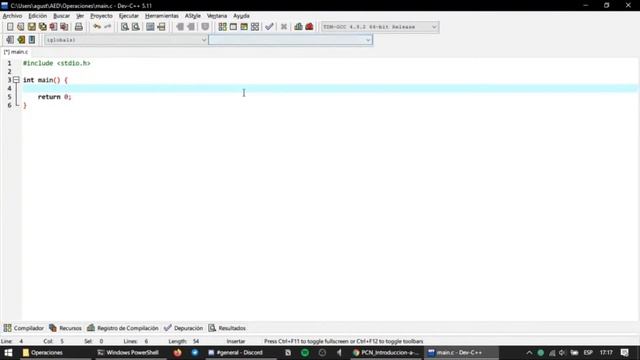Image resolution: width=640 pixels, height=360 pixels.
Task: Click the Project options toolbar icon
Action: pyautogui.click(x=205, y=27)
